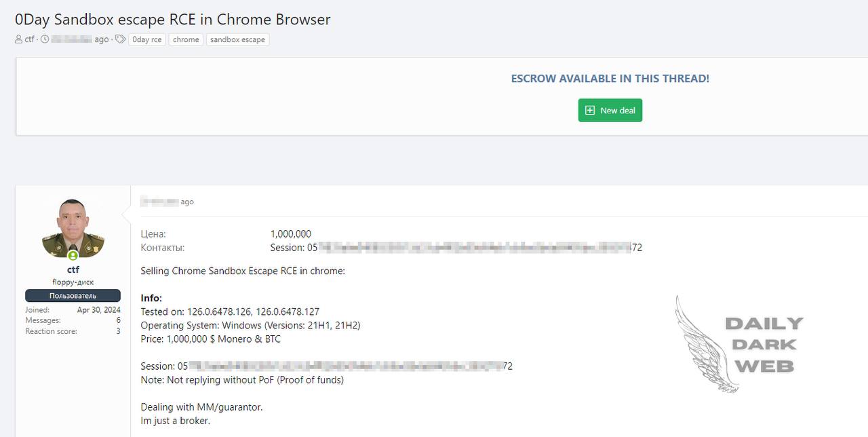868x437 pixels.
Task: Open ctf username below the avatar
Action: [x=73, y=269]
